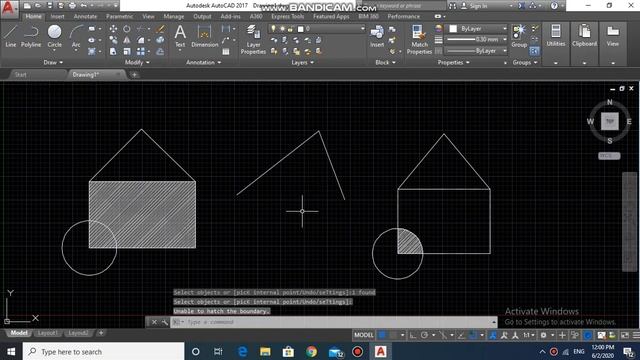The height and width of the screenshot is (360, 640).
Task: Toggle Polar tracking in status bar
Action: pyautogui.click(x=424, y=335)
